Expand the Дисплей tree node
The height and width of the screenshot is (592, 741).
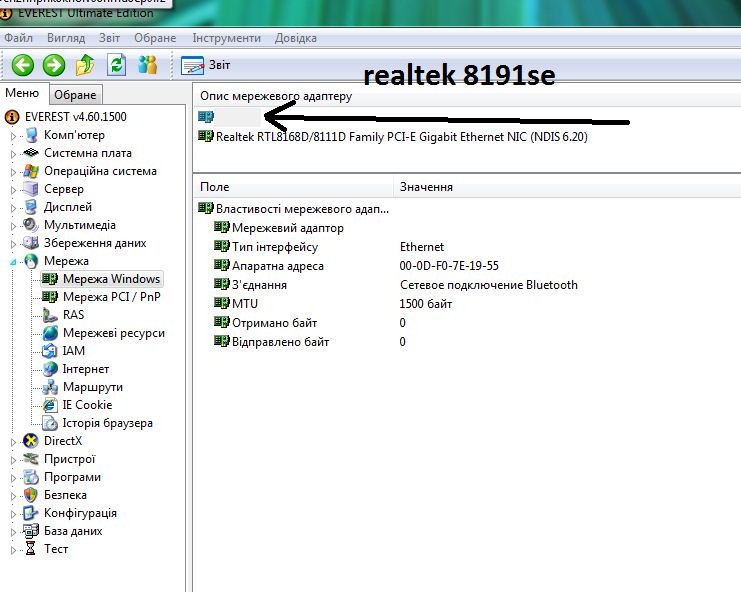pos(13,208)
